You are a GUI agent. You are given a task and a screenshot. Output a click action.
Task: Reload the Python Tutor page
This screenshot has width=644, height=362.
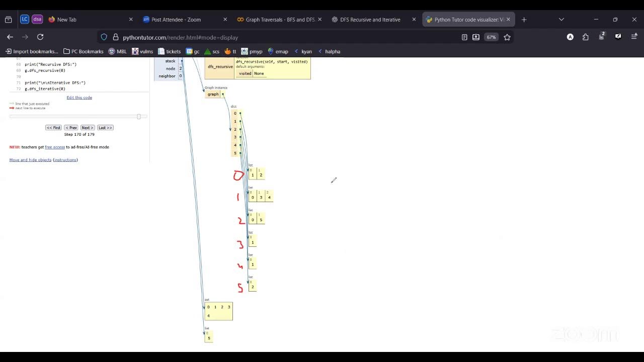tap(40, 37)
